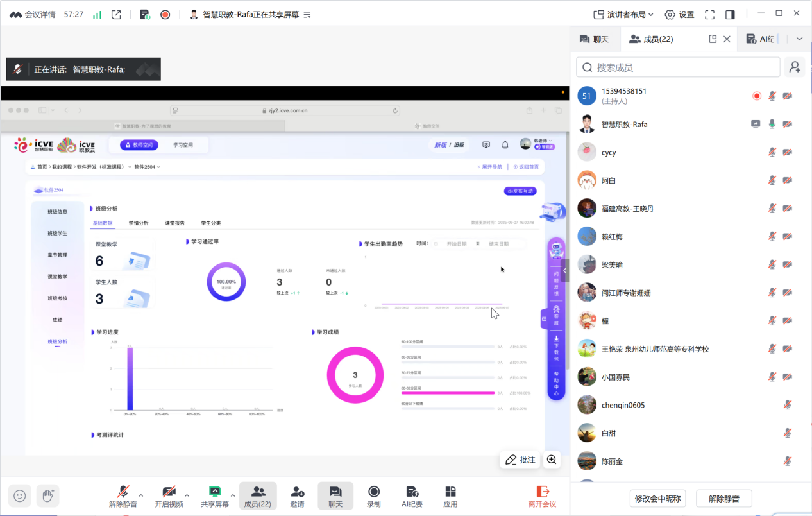Image resolution: width=812 pixels, height=516 pixels.
Task: Expand audio options arrow next to 解除静音
Action: (141, 495)
